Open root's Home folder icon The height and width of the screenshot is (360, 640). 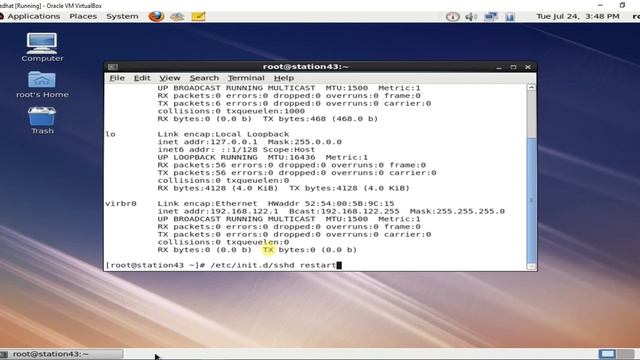point(42,84)
